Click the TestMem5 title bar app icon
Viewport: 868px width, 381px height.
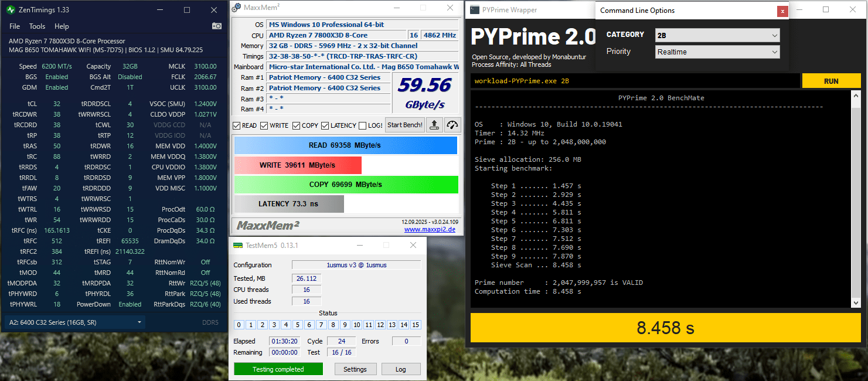[x=237, y=245]
